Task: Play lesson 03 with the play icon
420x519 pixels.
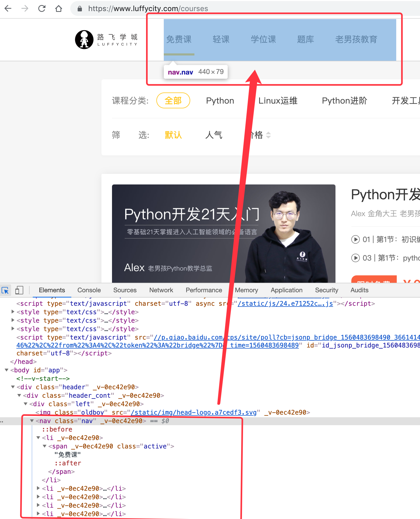Action: (355, 258)
